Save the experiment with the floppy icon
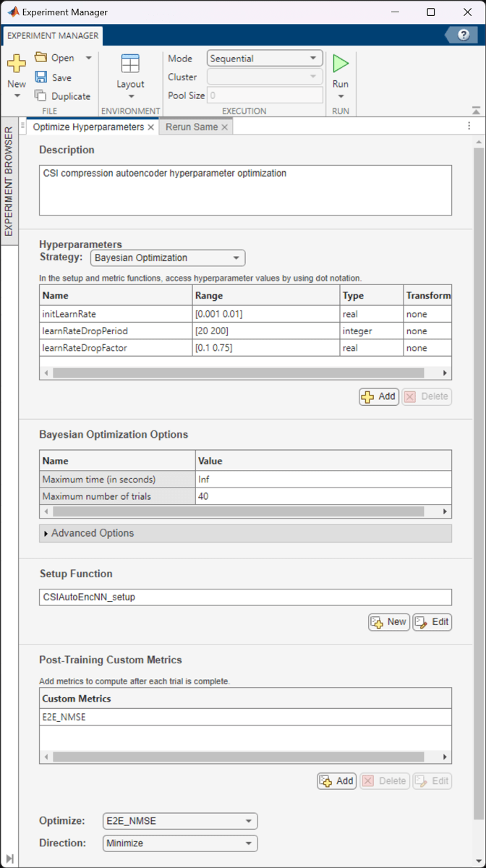 (41, 77)
